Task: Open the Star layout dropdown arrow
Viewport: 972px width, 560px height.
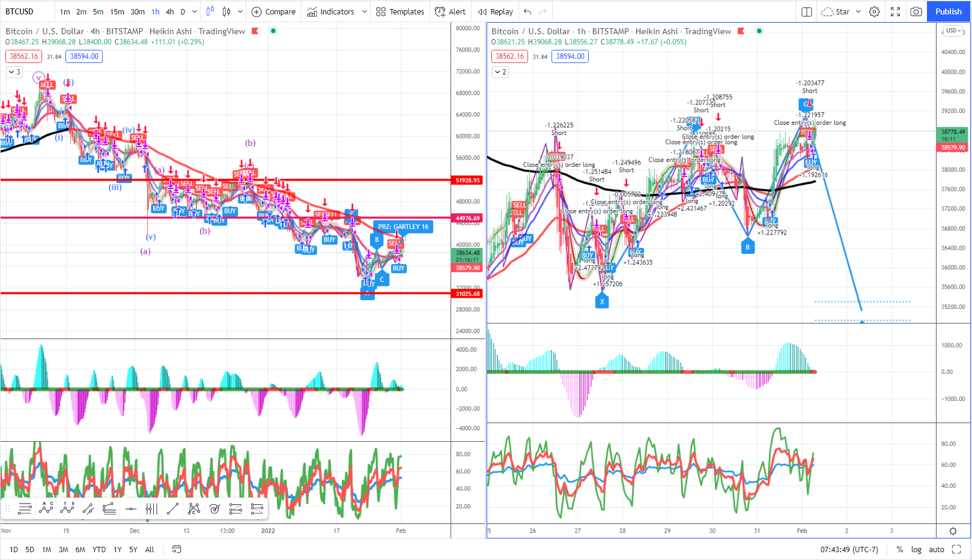Action: point(858,11)
